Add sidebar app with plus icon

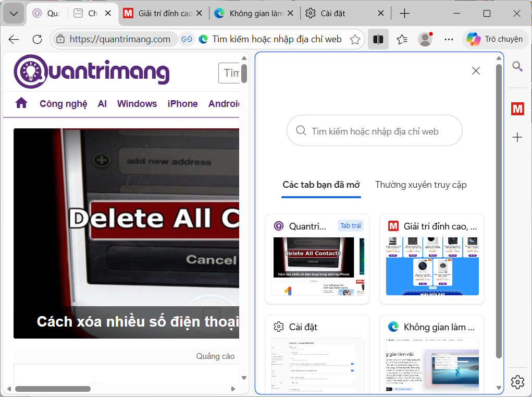517,137
